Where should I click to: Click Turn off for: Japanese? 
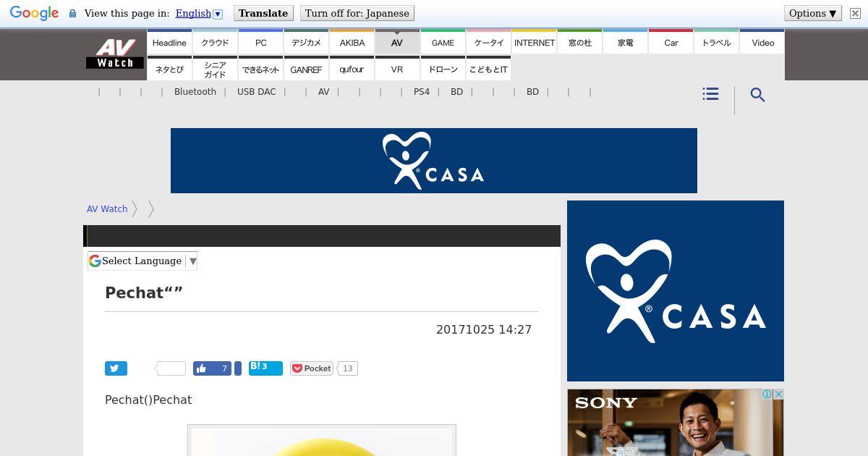(357, 13)
